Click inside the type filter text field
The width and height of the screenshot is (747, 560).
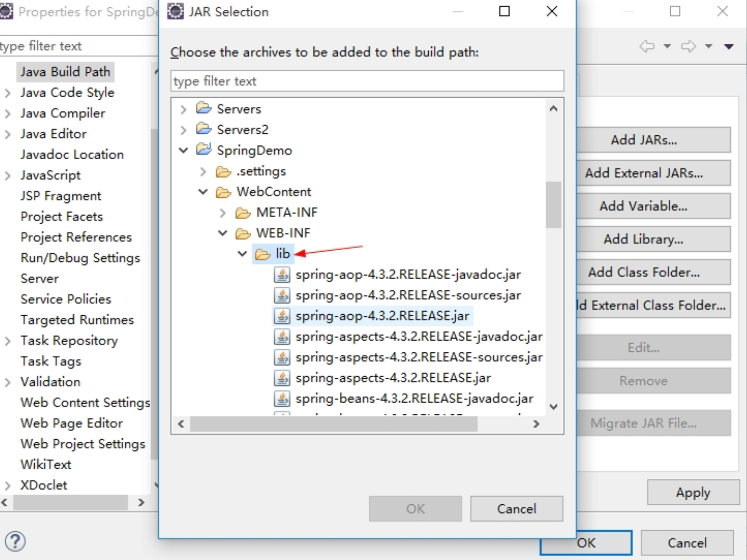point(367,81)
